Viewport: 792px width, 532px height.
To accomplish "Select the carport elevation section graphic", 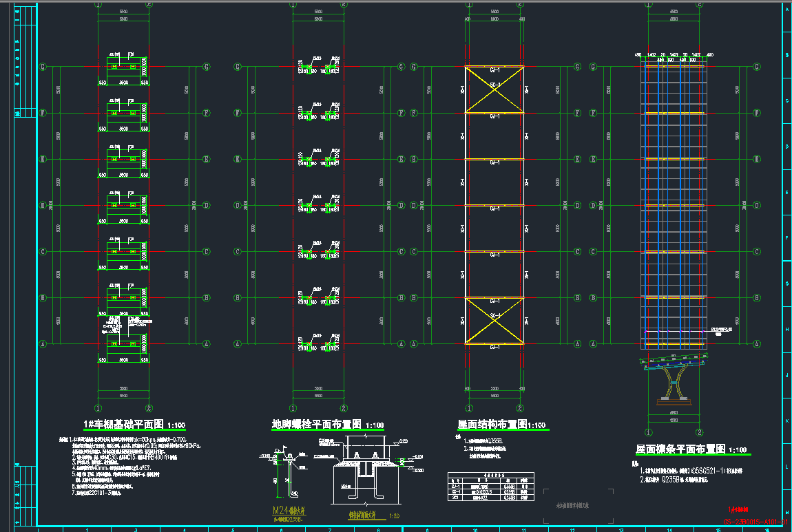I will tap(674, 379).
